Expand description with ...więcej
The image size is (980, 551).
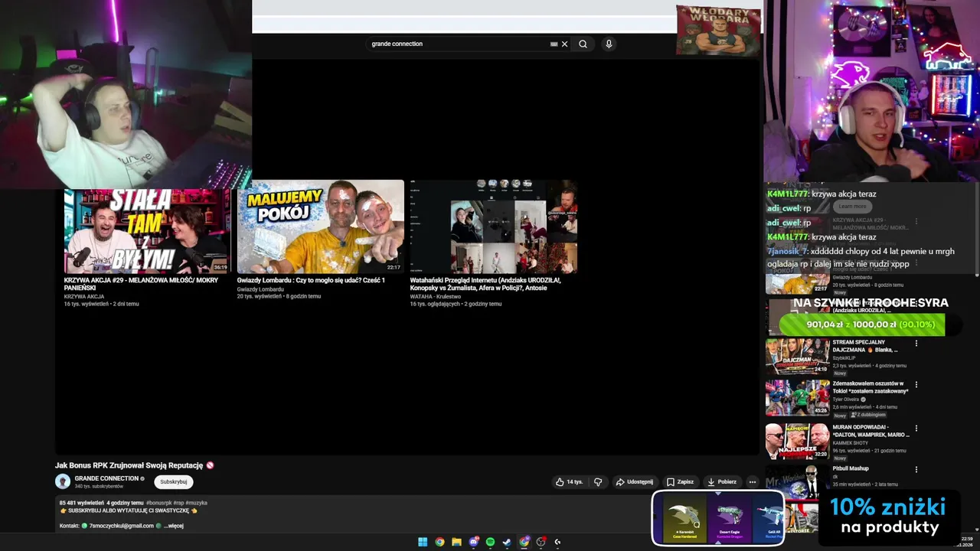[174, 526]
